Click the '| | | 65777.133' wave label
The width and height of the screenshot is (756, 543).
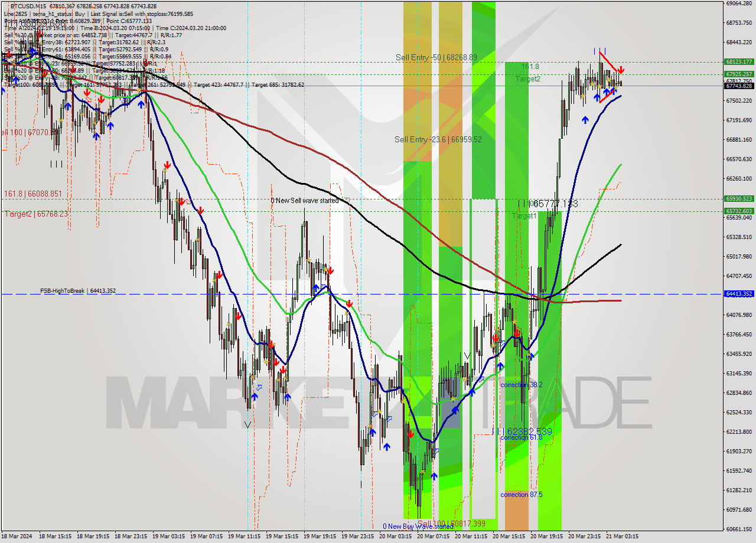pos(548,204)
